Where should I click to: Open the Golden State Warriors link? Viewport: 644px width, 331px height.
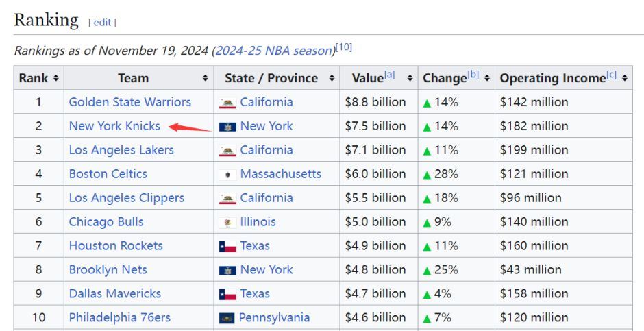[129, 102]
